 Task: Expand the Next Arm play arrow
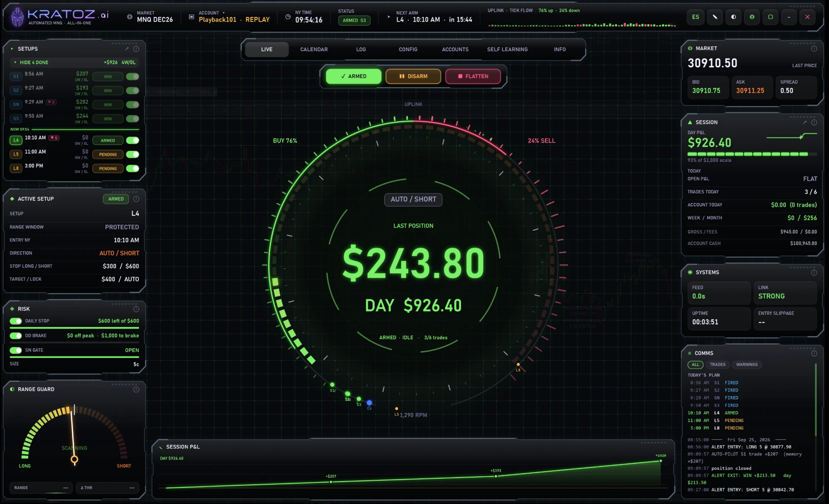click(x=388, y=17)
